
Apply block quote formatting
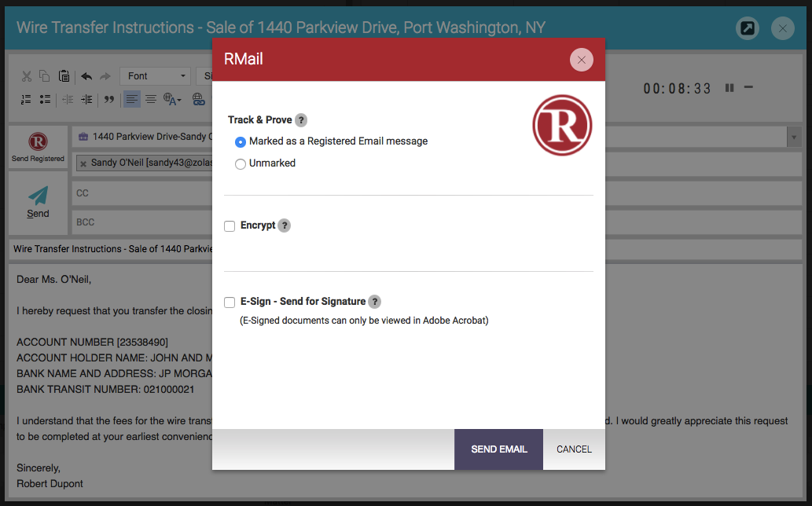[x=108, y=99]
